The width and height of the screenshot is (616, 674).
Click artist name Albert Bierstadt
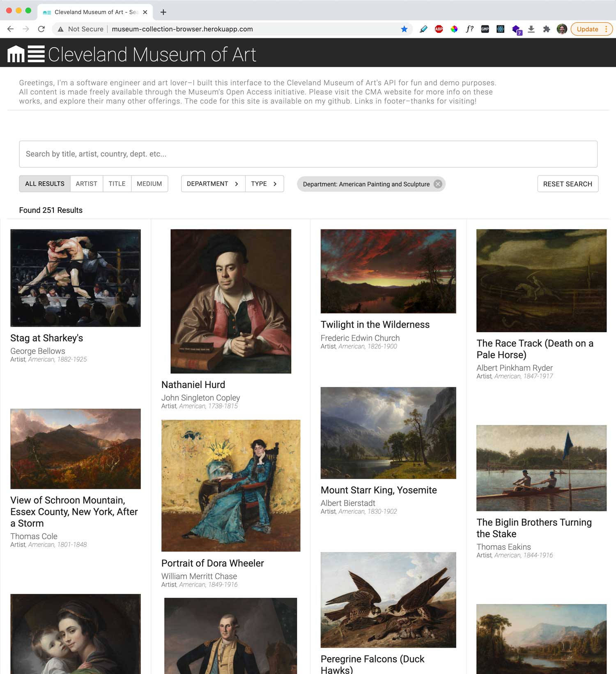pyautogui.click(x=348, y=503)
